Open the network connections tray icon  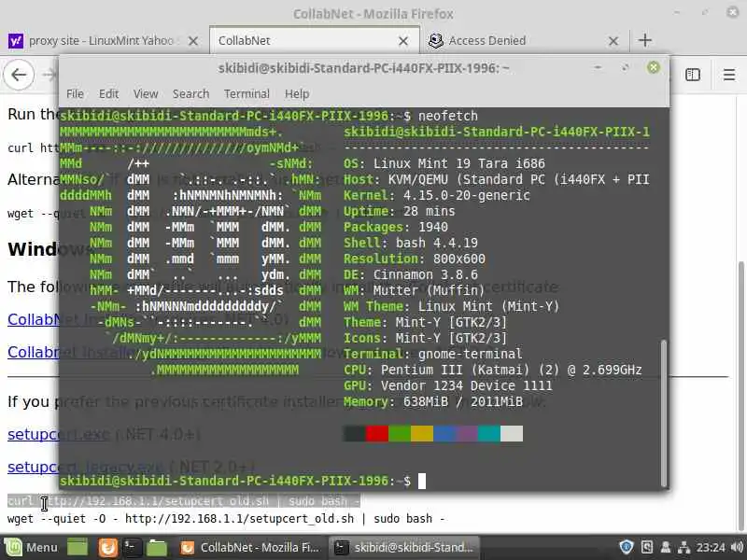pos(684,547)
